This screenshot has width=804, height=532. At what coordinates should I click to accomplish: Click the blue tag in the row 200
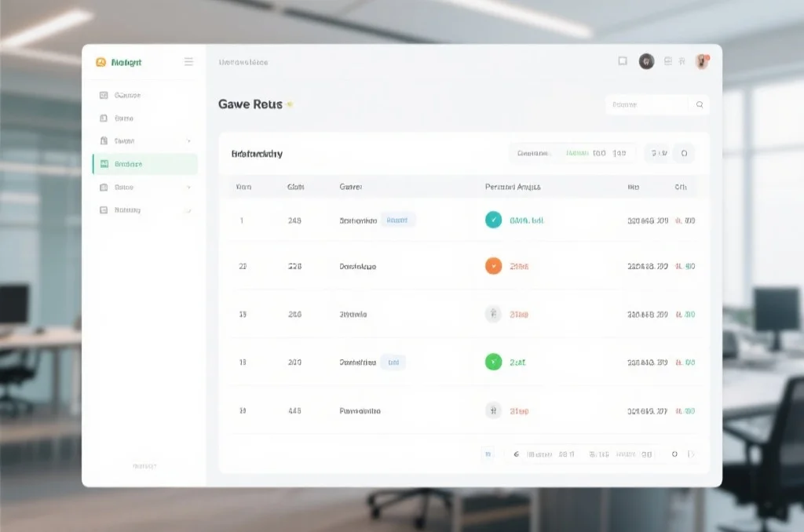tap(393, 363)
